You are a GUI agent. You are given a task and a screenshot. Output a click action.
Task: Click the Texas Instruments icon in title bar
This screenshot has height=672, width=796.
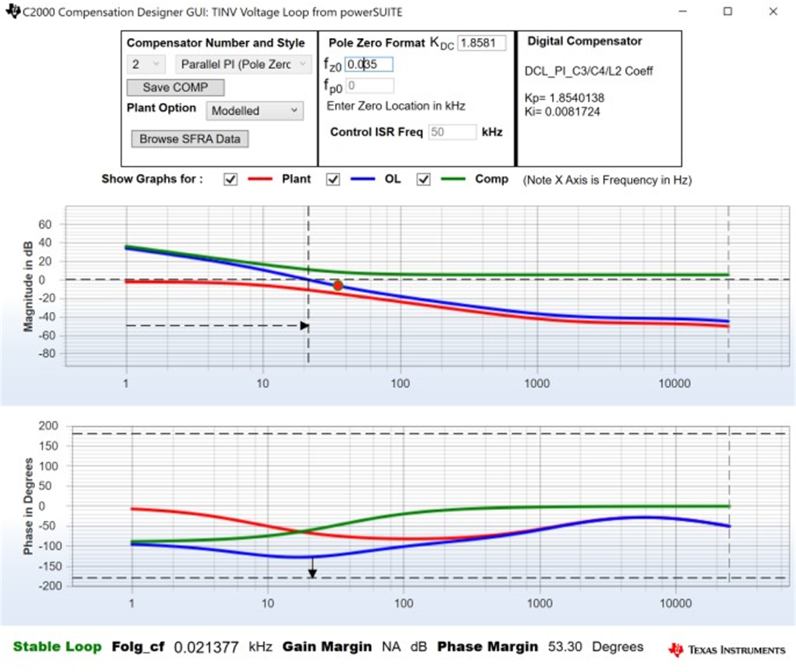click(x=13, y=11)
